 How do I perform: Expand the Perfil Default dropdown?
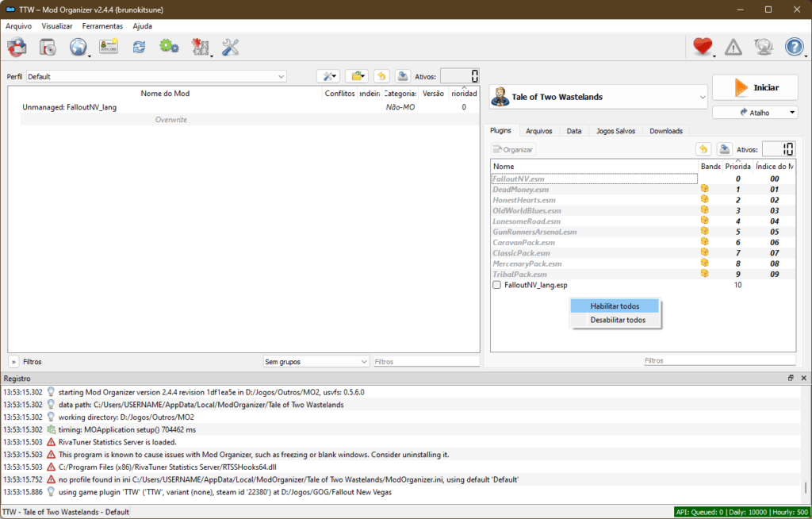(x=156, y=76)
